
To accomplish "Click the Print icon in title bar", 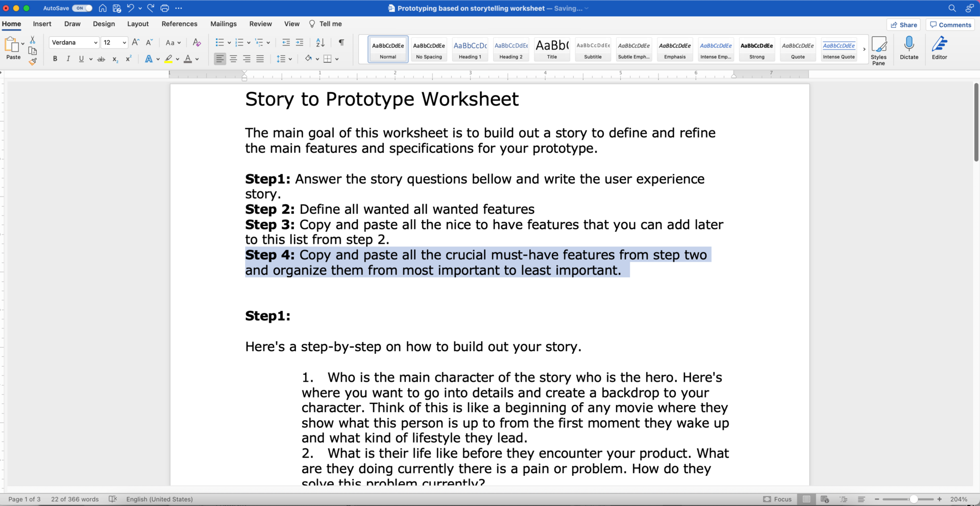I will click(165, 8).
